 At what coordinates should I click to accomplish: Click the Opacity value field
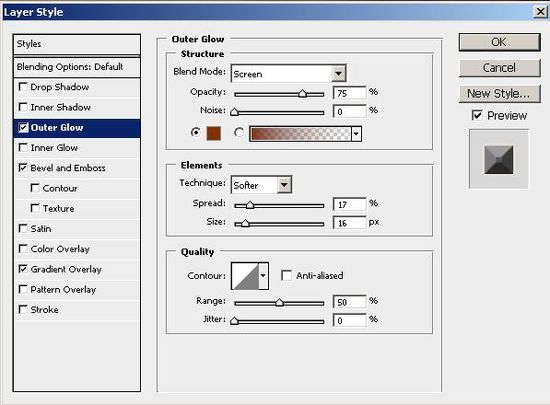[x=349, y=93]
